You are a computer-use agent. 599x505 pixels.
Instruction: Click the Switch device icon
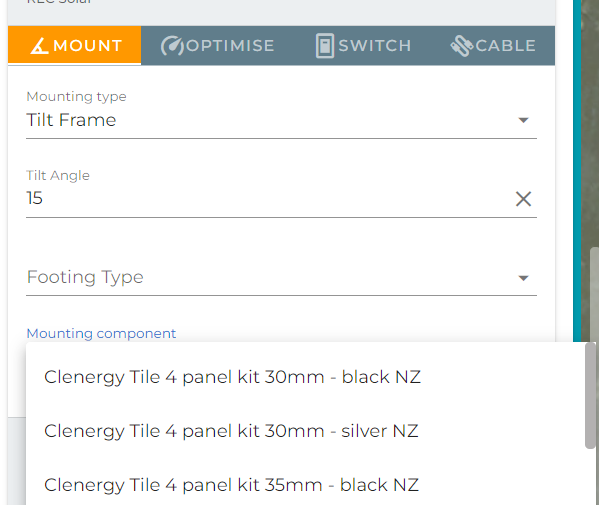pos(325,46)
